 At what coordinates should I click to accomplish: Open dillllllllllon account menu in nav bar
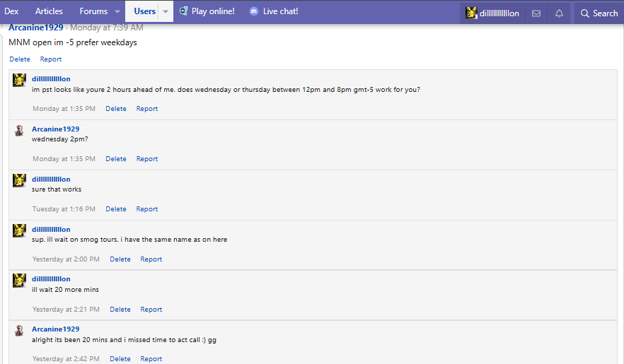(x=492, y=13)
